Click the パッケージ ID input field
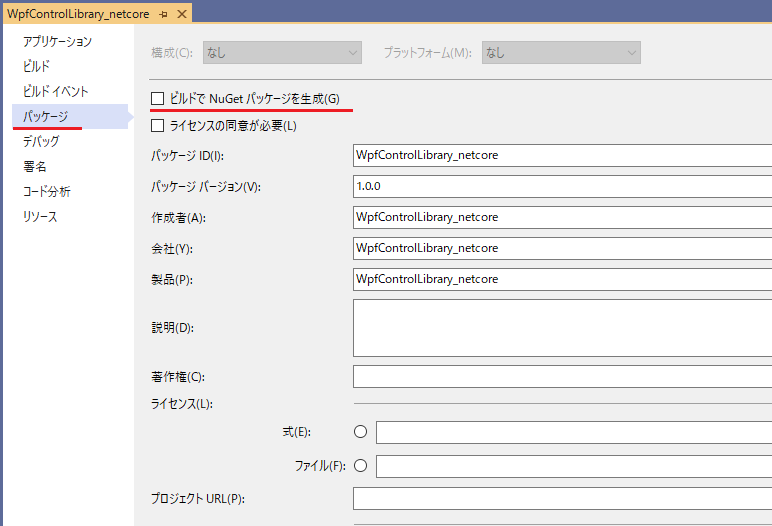The width and height of the screenshot is (772, 526). pyautogui.click(x=562, y=155)
